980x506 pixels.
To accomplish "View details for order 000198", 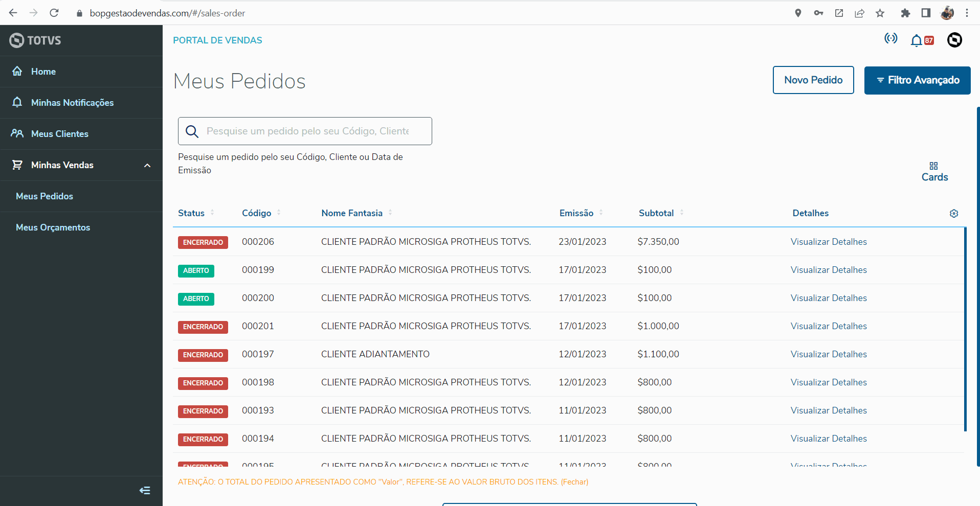I will [829, 382].
